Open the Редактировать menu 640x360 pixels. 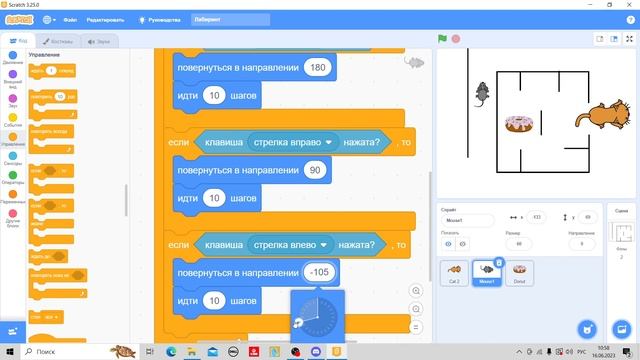tap(105, 20)
